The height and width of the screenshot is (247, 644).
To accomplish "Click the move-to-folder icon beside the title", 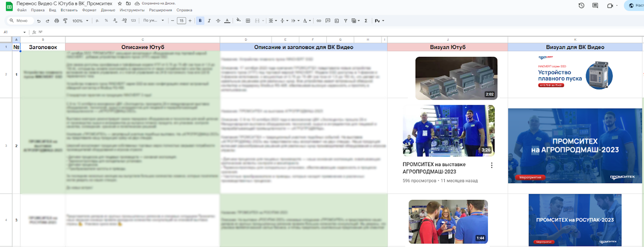I will click(129, 3).
